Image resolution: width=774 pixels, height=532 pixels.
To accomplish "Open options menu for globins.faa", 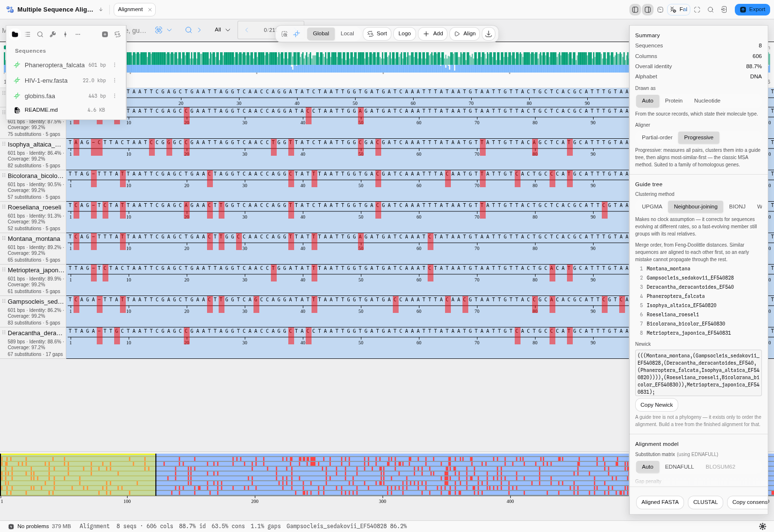I will (115, 96).
